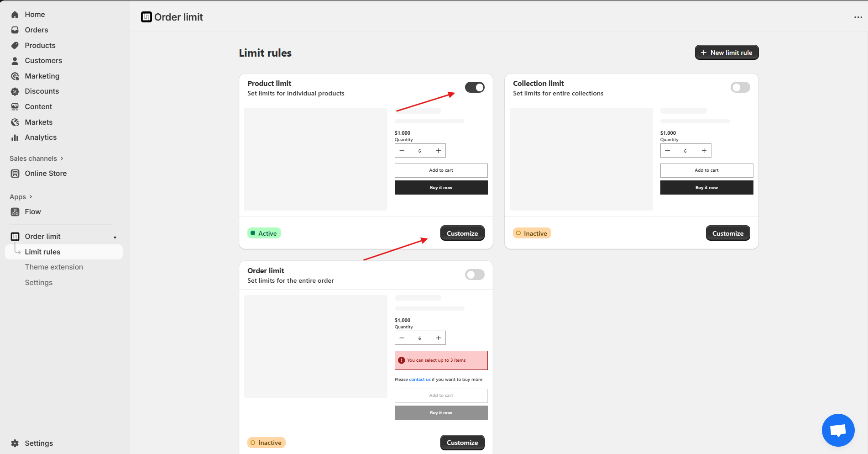
Task: Open Analytics from the sidebar
Action: (41, 137)
